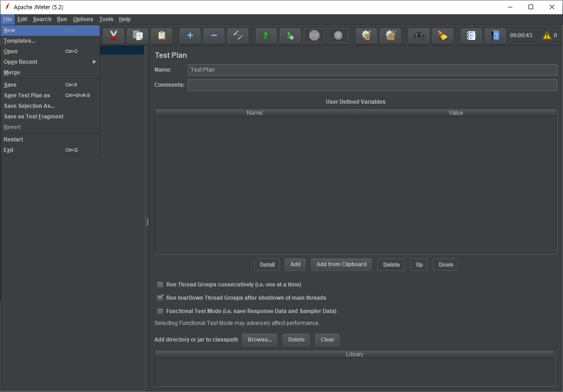
Task: Click the Clear classpath button
Action: click(328, 340)
